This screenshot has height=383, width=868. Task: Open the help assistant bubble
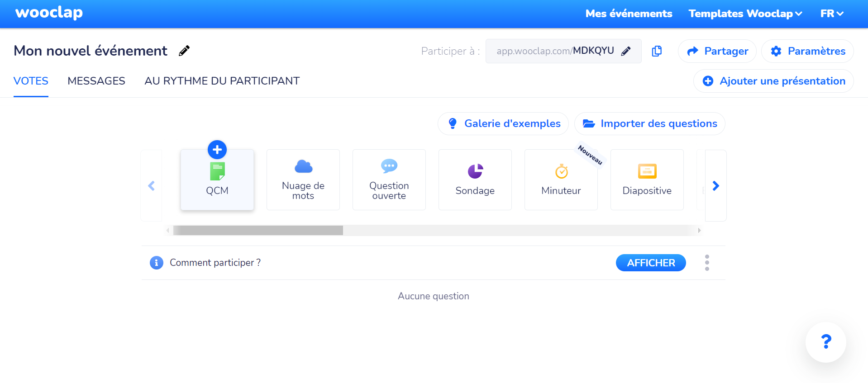click(x=825, y=342)
